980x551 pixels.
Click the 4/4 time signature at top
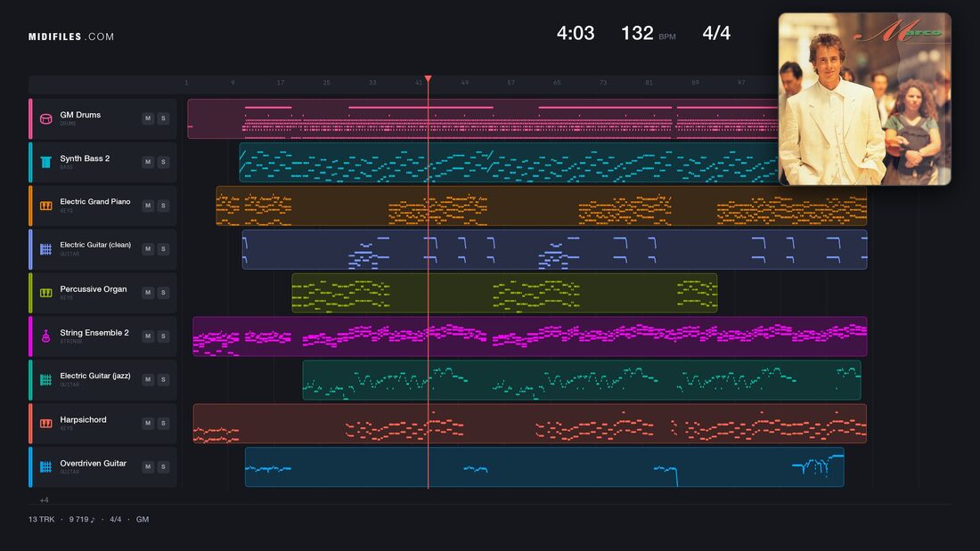[x=716, y=33]
